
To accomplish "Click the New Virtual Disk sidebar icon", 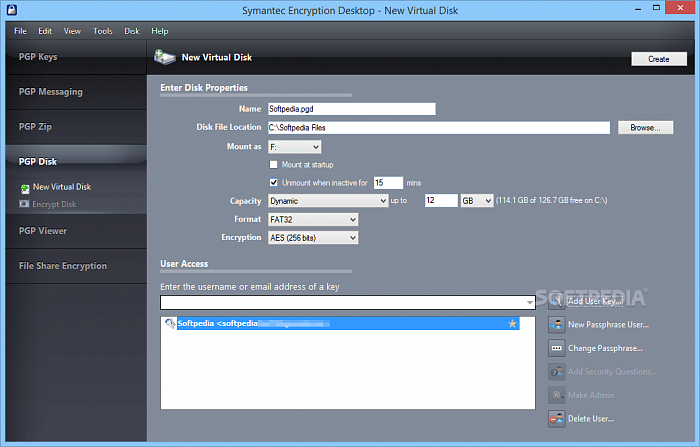I will click(x=25, y=187).
